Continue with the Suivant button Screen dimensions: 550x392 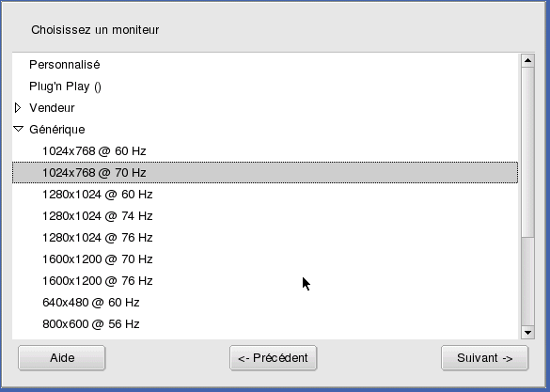[484, 358]
